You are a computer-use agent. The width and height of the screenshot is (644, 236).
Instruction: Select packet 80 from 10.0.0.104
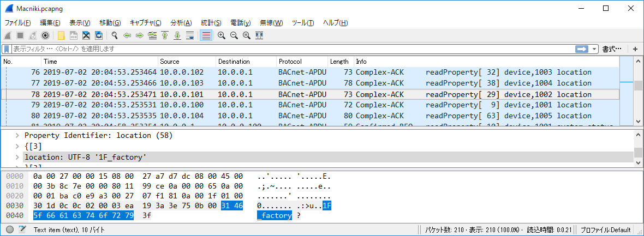click(310, 116)
